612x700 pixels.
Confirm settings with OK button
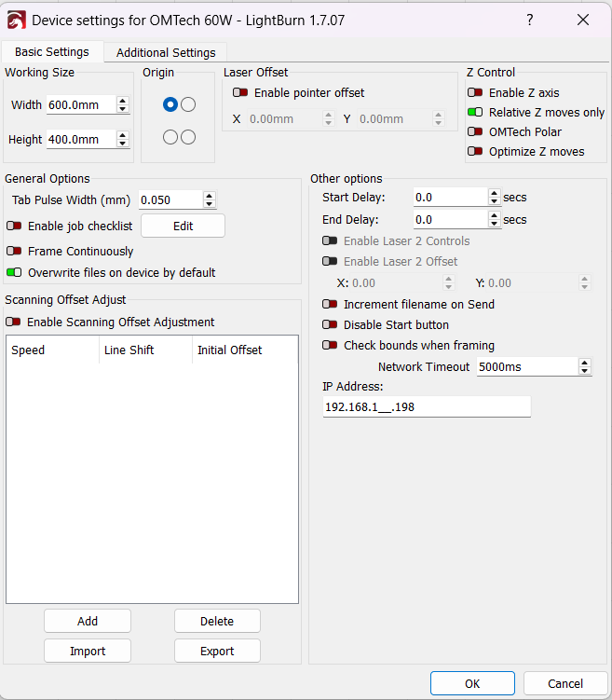pos(472,683)
